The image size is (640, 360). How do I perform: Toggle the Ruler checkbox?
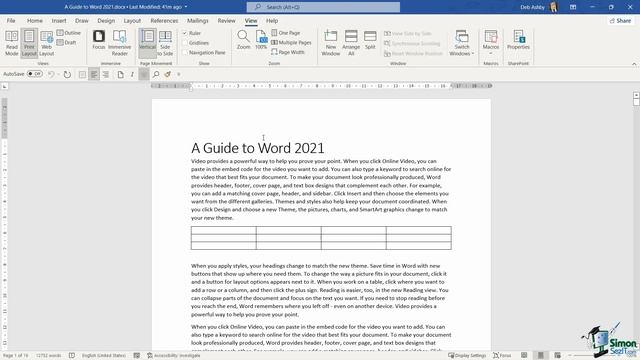click(185, 33)
